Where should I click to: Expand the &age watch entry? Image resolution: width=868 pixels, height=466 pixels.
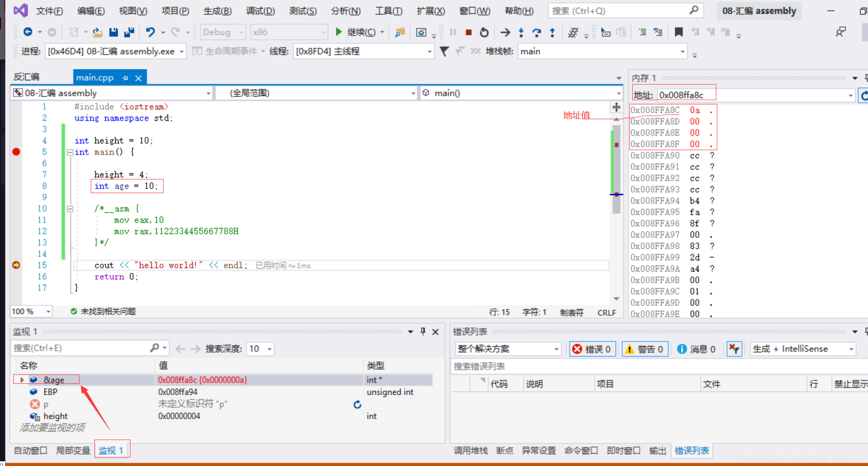pyautogui.click(x=22, y=380)
